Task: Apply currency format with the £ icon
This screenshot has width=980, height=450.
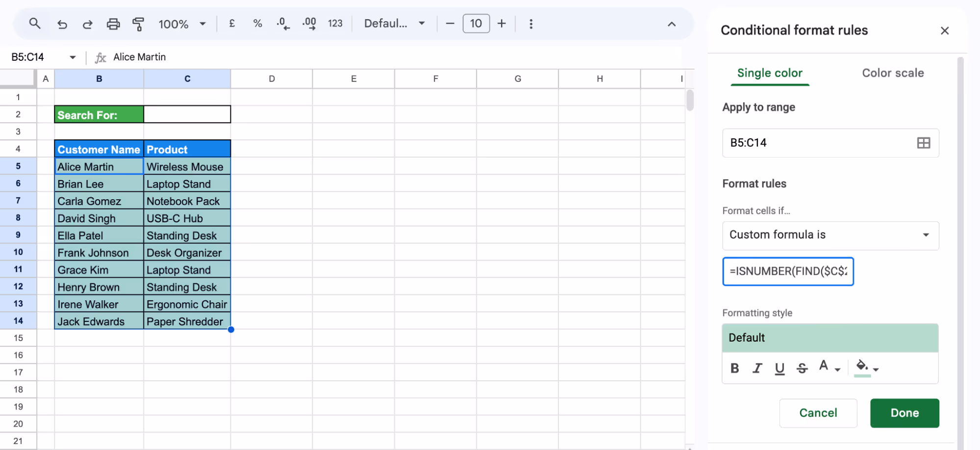Action: point(232,23)
